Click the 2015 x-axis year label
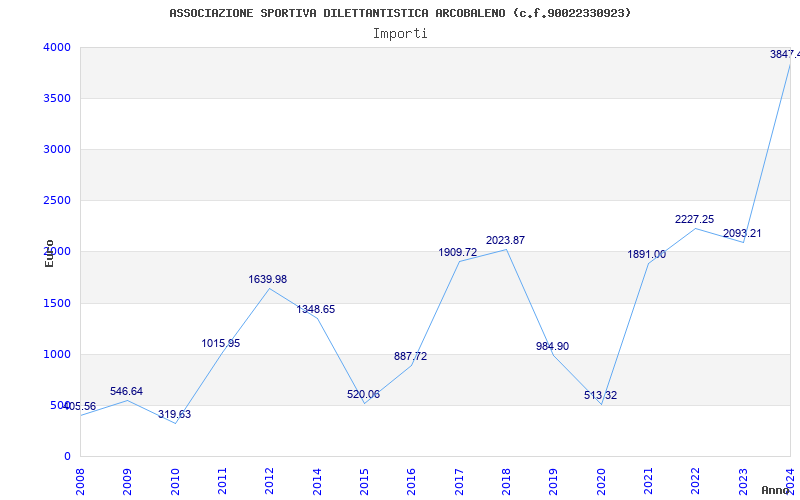This screenshot has height=500, width=800. 364,481
